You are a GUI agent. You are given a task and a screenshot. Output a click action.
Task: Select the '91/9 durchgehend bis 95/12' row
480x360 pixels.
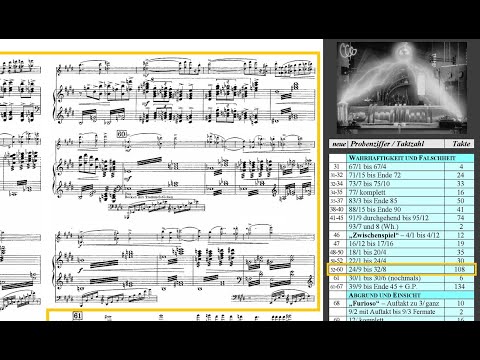pyautogui.click(x=401, y=218)
